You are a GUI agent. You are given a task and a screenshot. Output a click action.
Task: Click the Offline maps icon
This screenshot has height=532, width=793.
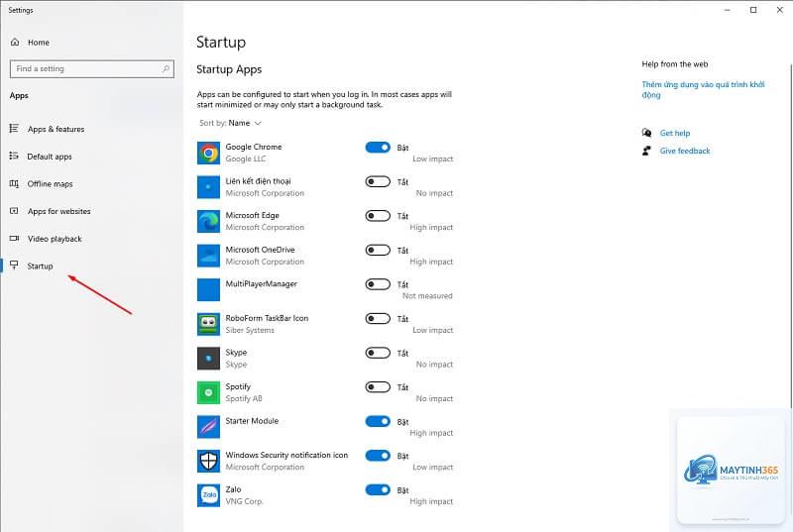click(14, 183)
